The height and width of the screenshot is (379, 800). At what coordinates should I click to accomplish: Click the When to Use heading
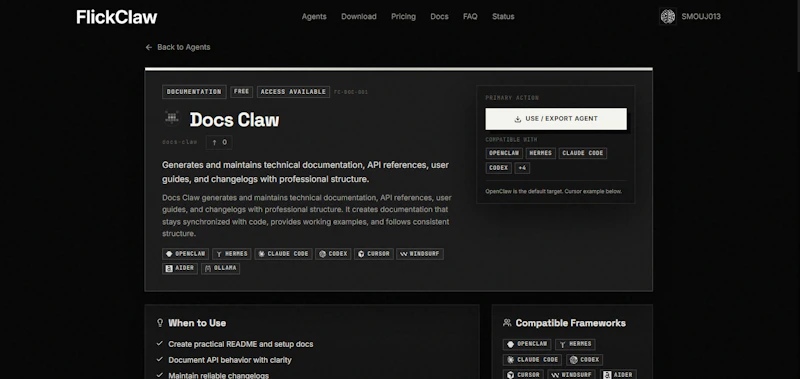197,323
